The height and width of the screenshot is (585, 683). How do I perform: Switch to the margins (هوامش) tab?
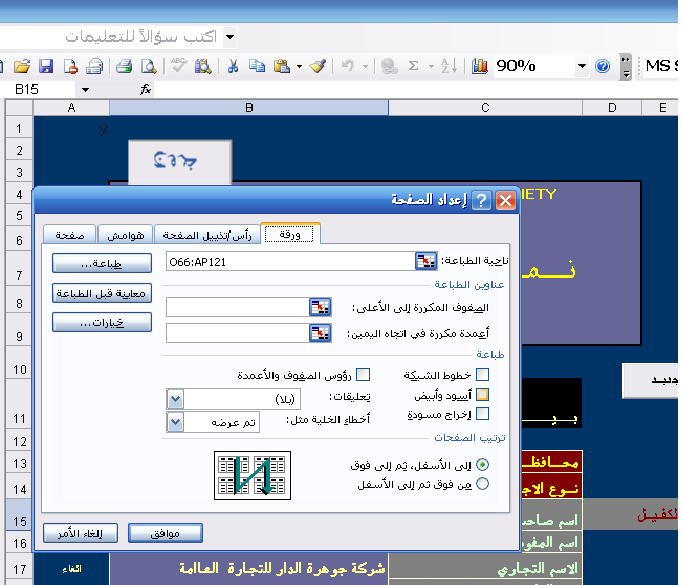point(127,234)
